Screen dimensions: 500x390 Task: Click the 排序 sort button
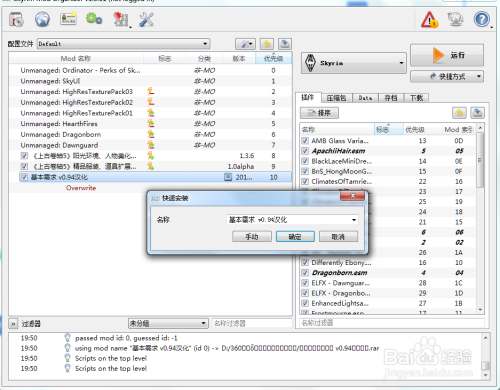[x=319, y=113]
